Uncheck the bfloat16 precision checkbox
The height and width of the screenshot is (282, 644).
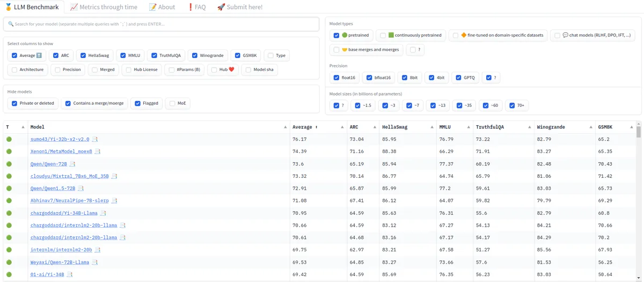[x=369, y=77]
